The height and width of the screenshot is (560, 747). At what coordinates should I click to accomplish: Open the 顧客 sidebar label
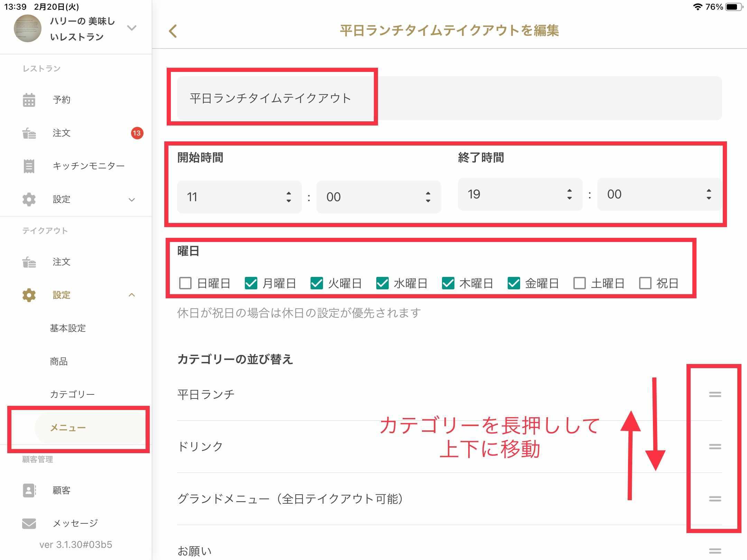pos(62,490)
